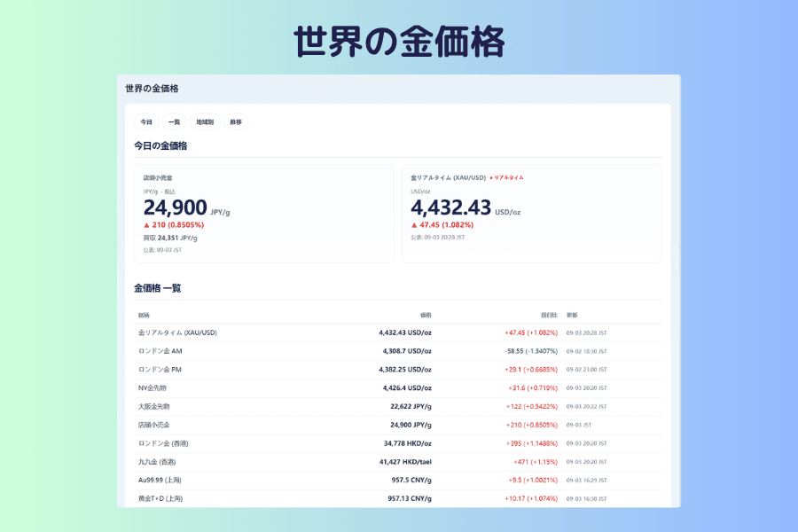Viewport: 798px width, 532px height.
Task: Click the 金価格 一覧 section heading
Action: coord(157,288)
